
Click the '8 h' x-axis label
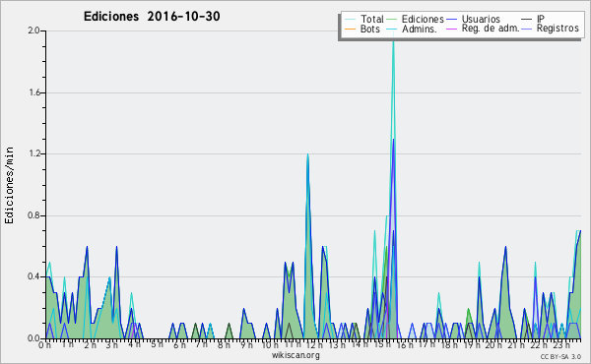[x=224, y=344]
